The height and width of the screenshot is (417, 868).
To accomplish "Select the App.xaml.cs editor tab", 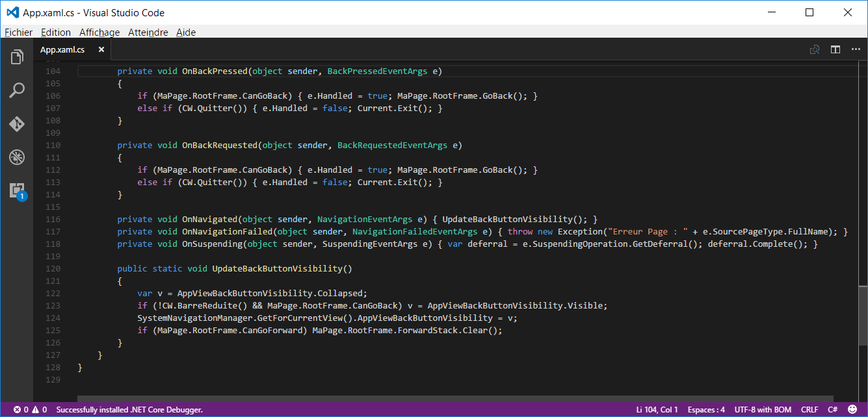I will point(73,49).
